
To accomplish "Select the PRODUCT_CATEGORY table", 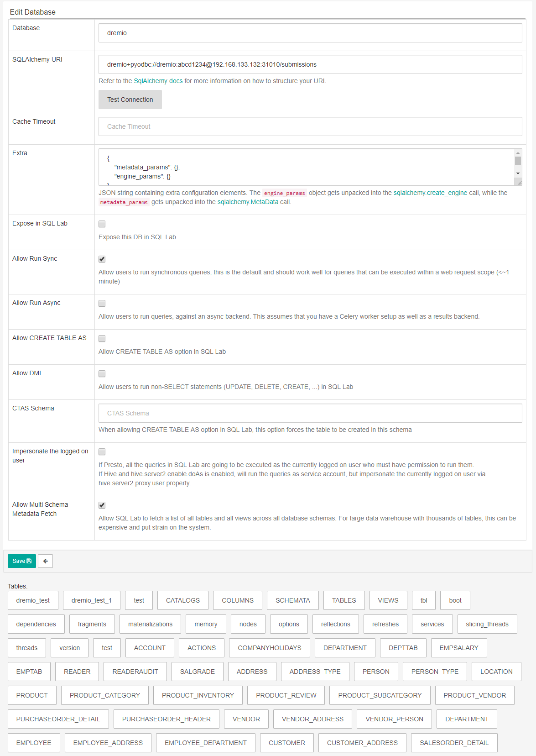I will [105, 695].
